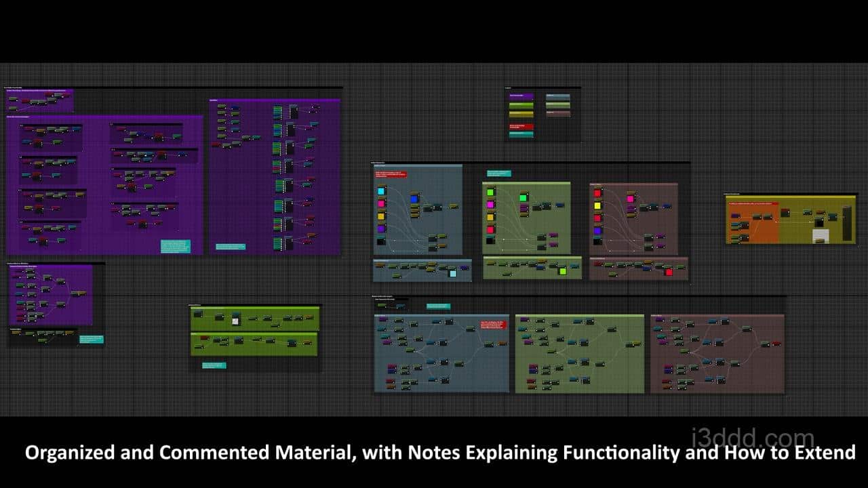Click teal note above the upper green panel
Image resolution: width=868 pixels, height=488 pixels.
click(x=498, y=174)
